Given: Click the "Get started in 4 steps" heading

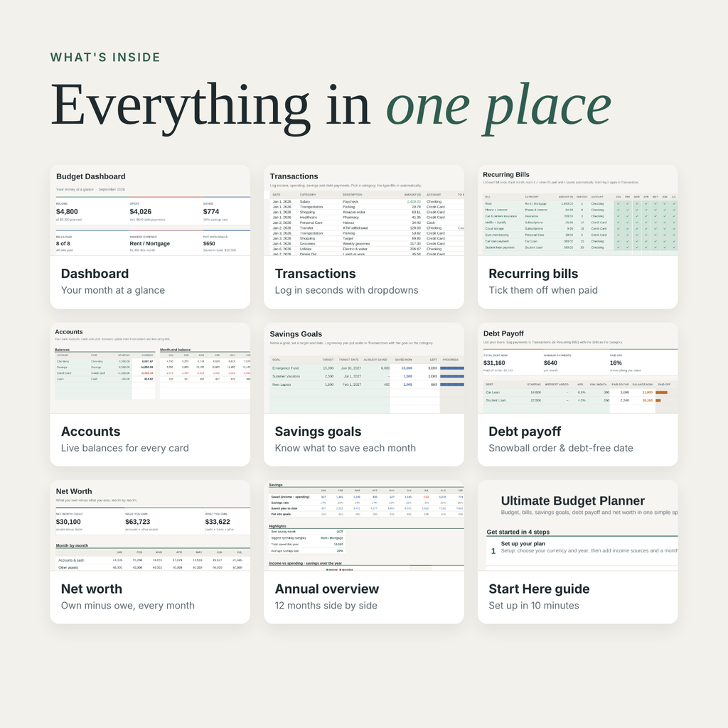Looking at the screenshot, I should coord(518,532).
